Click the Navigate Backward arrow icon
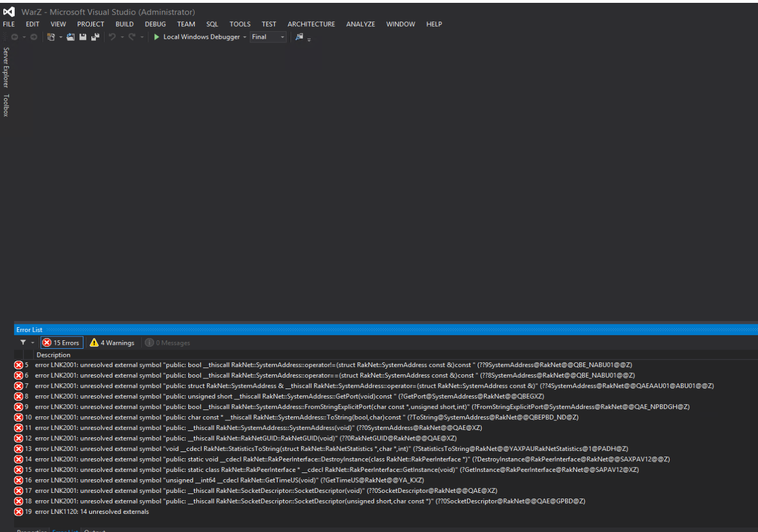This screenshot has height=532, width=758. click(15, 37)
